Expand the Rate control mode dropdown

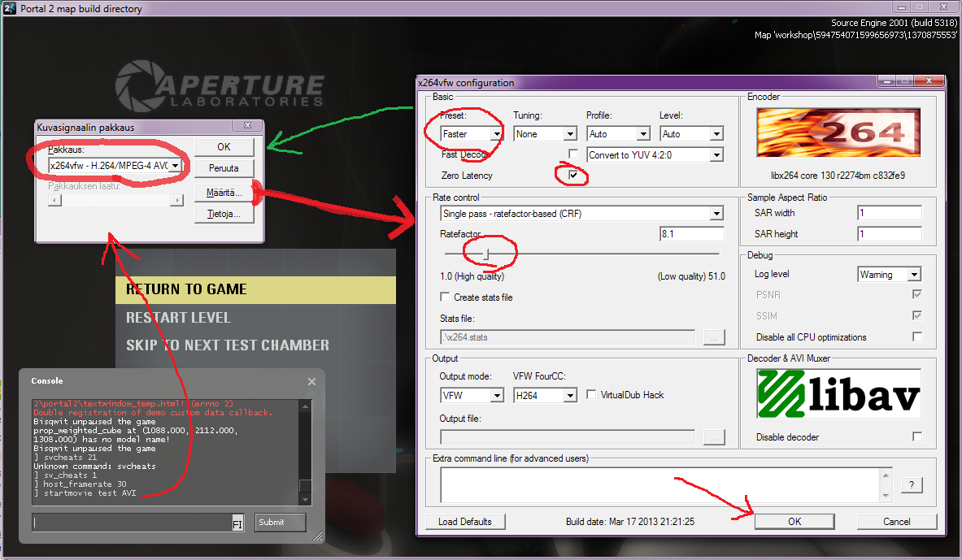581,214
